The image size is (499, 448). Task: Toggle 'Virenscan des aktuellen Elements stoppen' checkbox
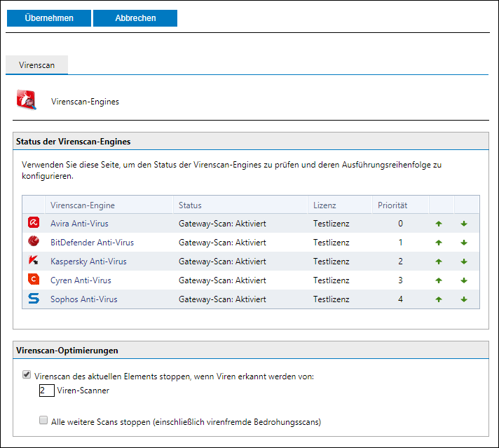coord(27,374)
